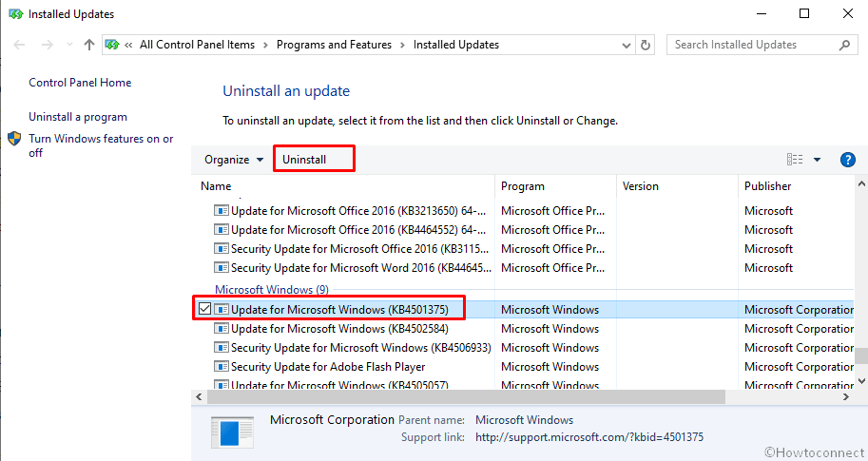The image size is (868, 461).
Task: Click Installed Updates title bar icon
Action: [15, 14]
